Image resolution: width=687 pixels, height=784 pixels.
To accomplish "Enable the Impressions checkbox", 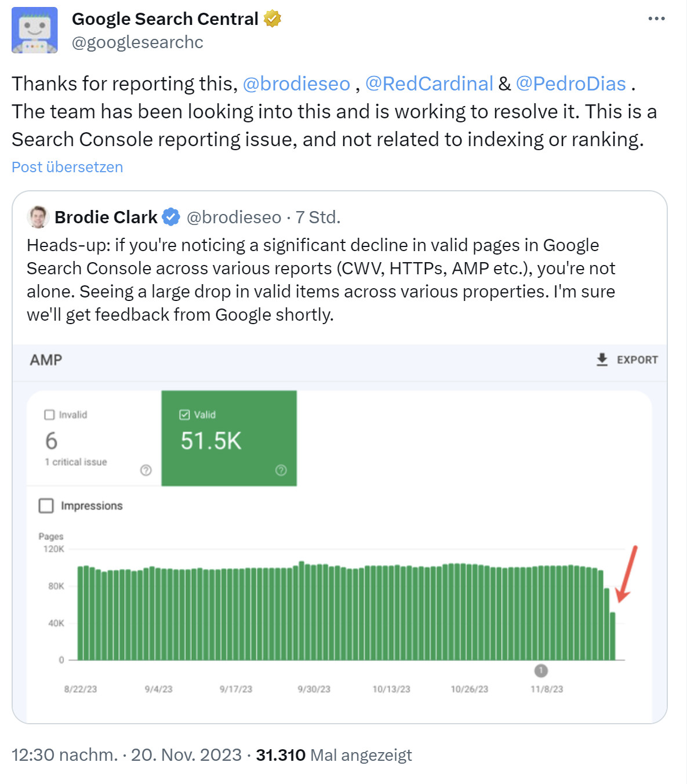I will click(x=46, y=505).
